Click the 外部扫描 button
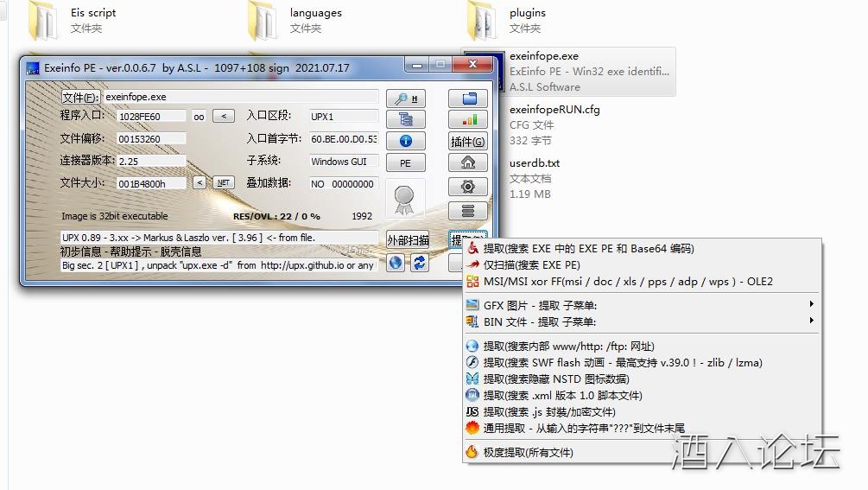The image size is (868, 490). pos(407,240)
